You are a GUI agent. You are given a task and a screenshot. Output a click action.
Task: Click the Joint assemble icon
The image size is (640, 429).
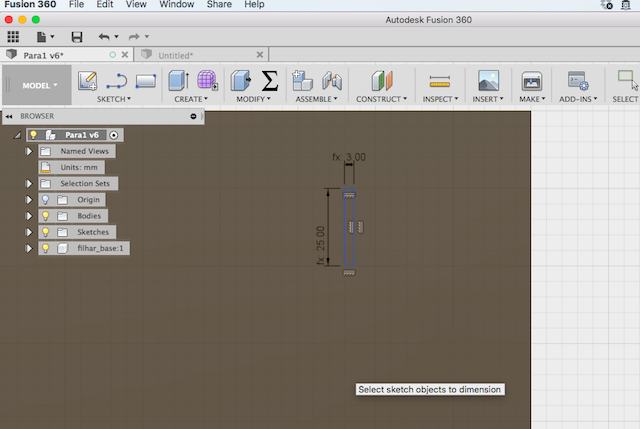332,80
